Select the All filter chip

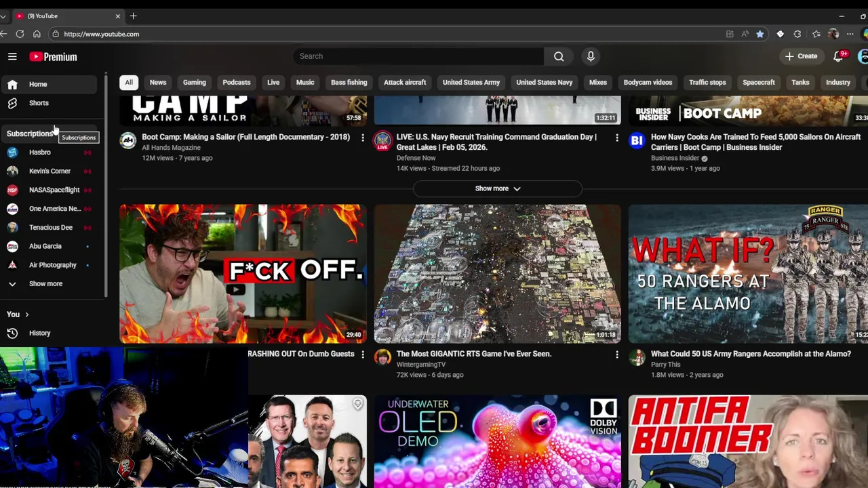pyautogui.click(x=129, y=83)
